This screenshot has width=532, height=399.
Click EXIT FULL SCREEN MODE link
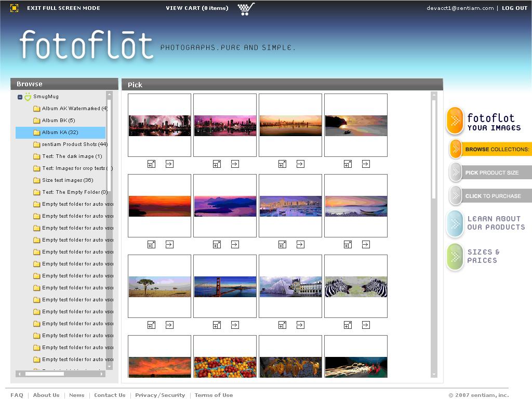pos(63,8)
